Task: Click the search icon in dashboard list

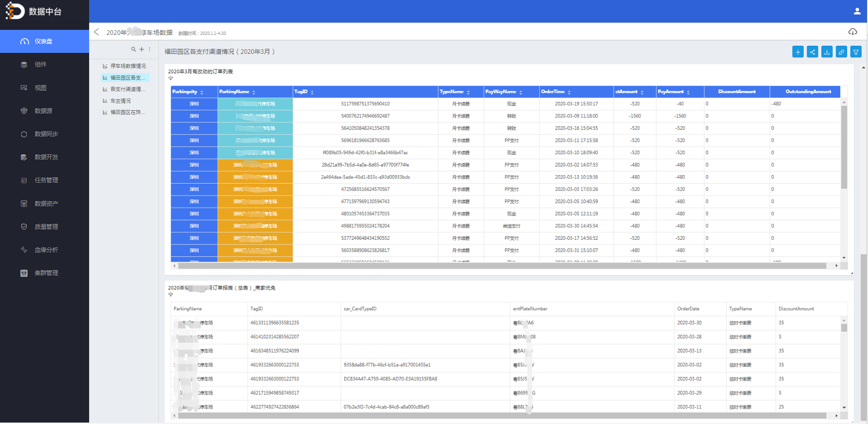Action: point(134,49)
